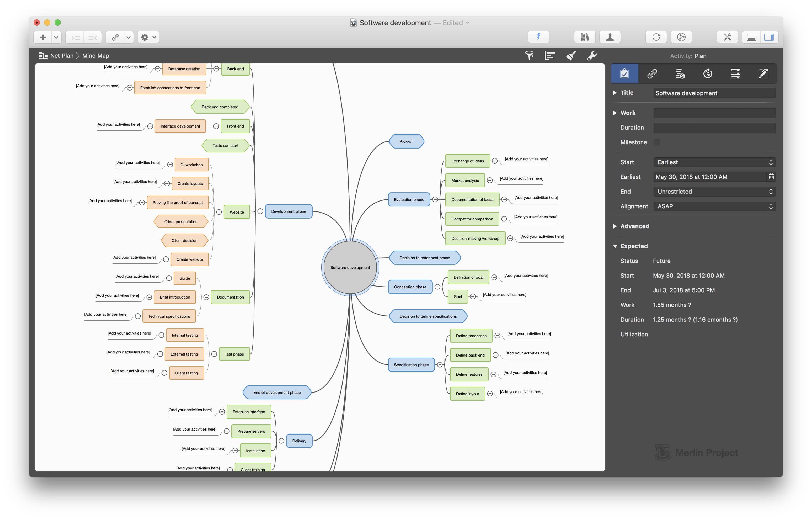The height and width of the screenshot is (519, 812).
Task: Collapse the Evaluation phase branch
Action: click(x=435, y=199)
